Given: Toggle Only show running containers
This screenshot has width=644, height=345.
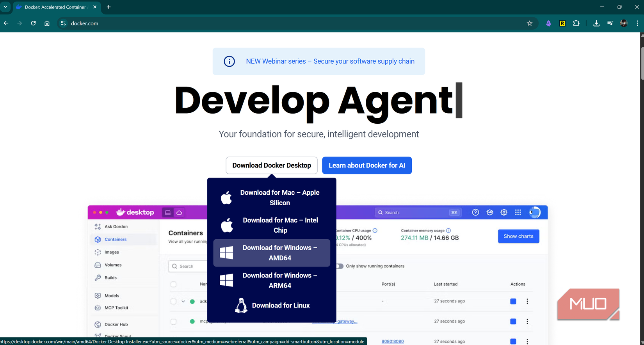Looking at the screenshot, I should [340, 266].
